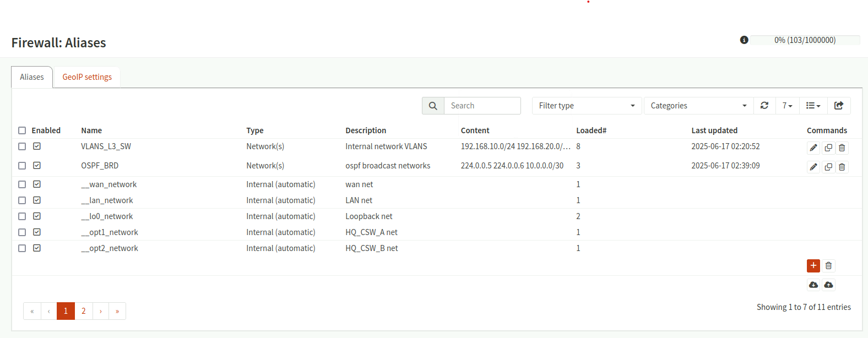868x338 pixels.
Task: Refresh the alias table
Action: coord(764,106)
